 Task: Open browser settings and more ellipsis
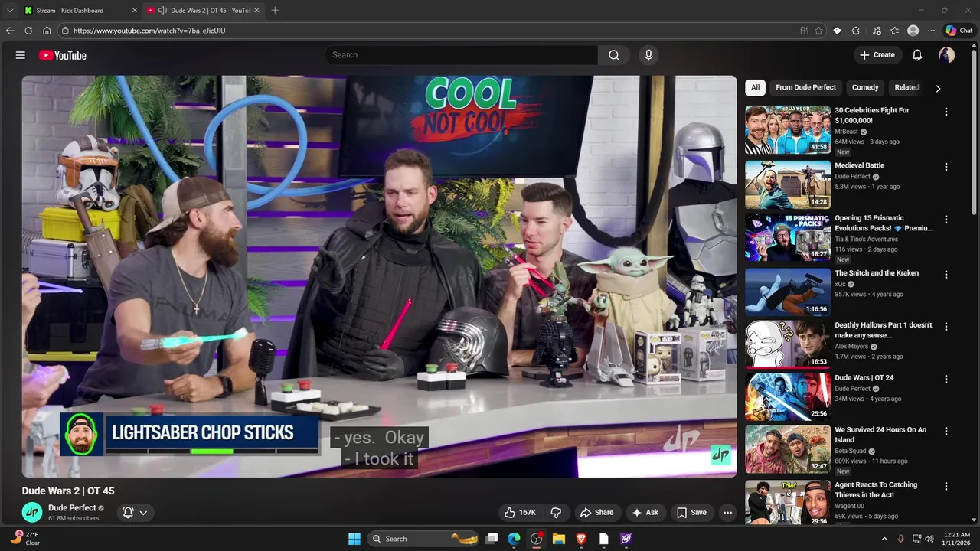[x=931, y=31]
